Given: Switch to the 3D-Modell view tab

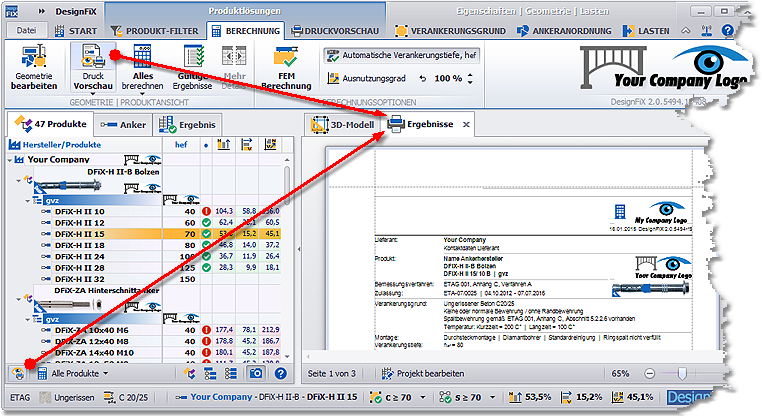Looking at the screenshot, I should click(x=343, y=125).
